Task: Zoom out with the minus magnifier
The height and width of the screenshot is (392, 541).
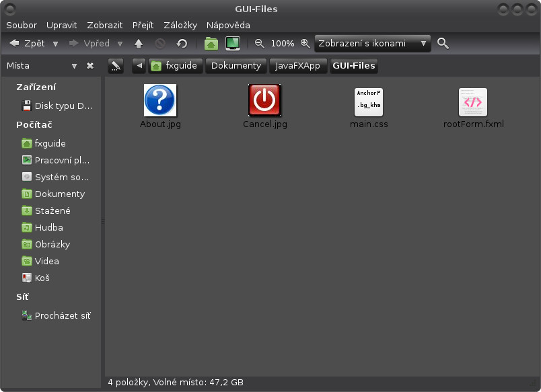Action: coord(259,44)
